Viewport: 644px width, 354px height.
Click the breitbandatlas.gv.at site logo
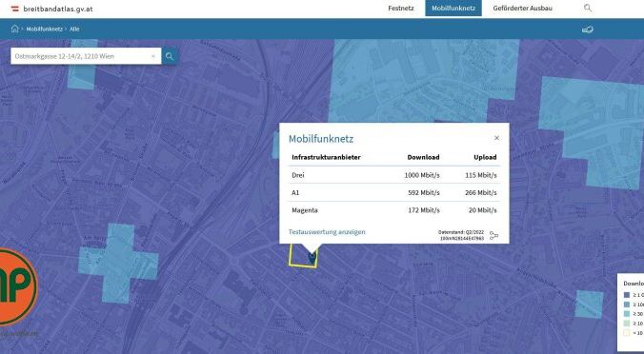pos(51,9)
